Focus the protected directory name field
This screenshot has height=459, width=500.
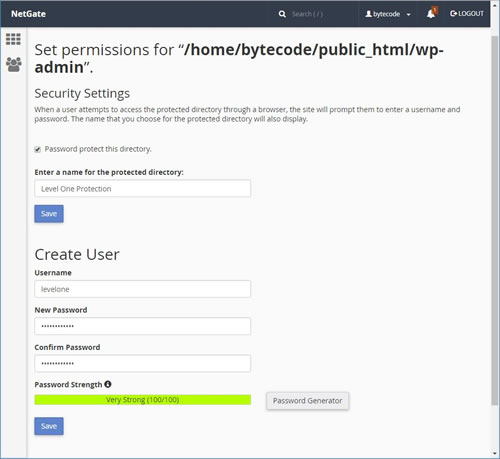(143, 188)
